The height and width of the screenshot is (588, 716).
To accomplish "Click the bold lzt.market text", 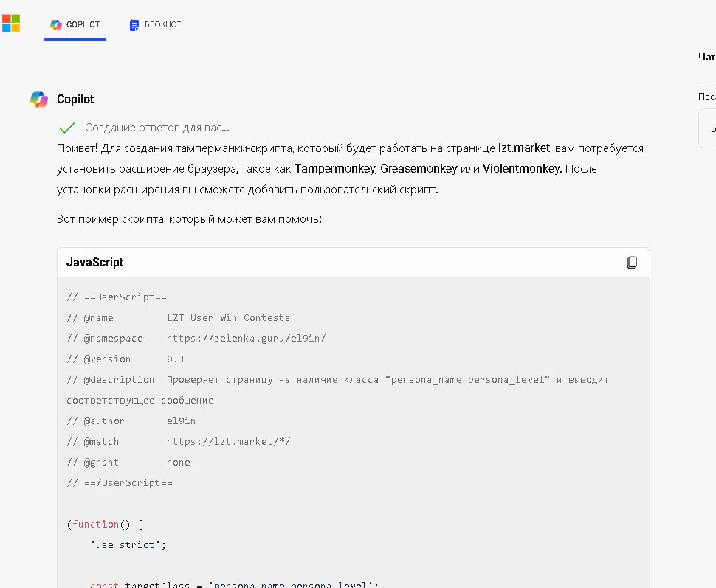I will click(x=524, y=148).
